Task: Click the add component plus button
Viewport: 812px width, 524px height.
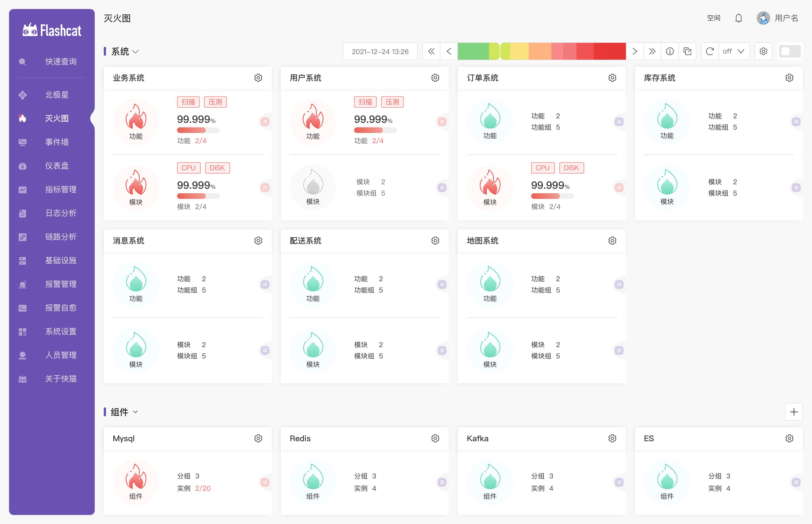Action: click(x=794, y=412)
